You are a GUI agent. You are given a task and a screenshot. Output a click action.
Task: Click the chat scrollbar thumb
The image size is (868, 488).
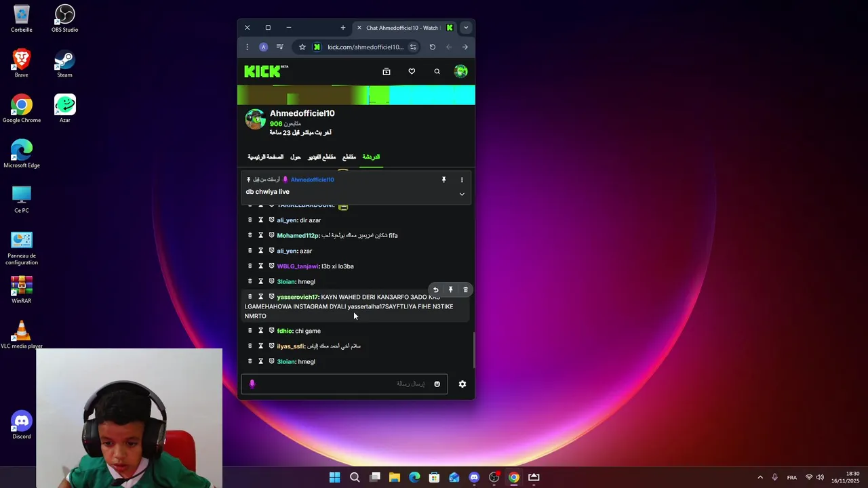[x=473, y=350]
